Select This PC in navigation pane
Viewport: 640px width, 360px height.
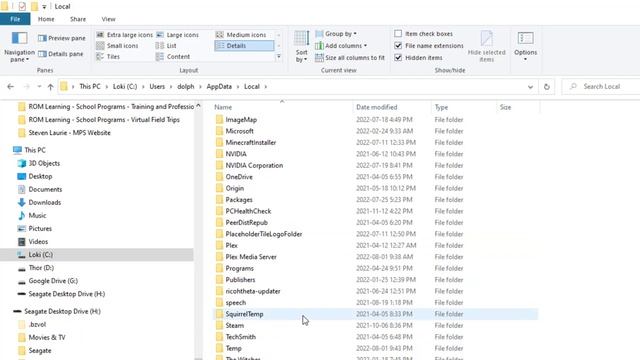coord(35,150)
